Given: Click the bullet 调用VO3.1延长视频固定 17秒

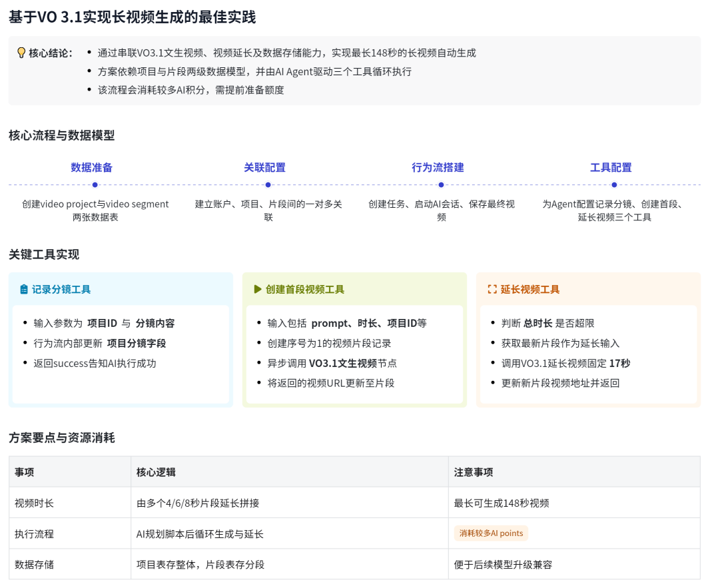Looking at the screenshot, I should tap(565, 363).
